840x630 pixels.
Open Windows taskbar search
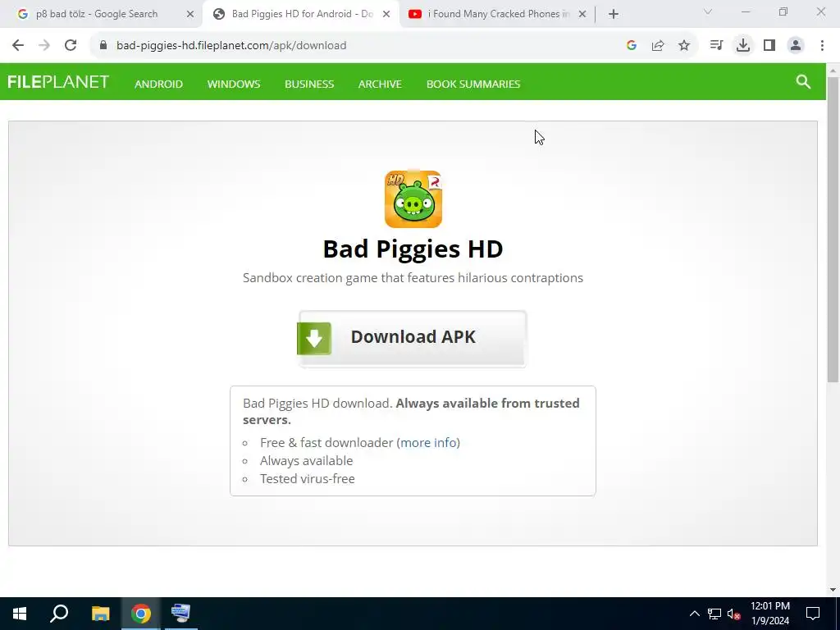[x=59, y=614]
